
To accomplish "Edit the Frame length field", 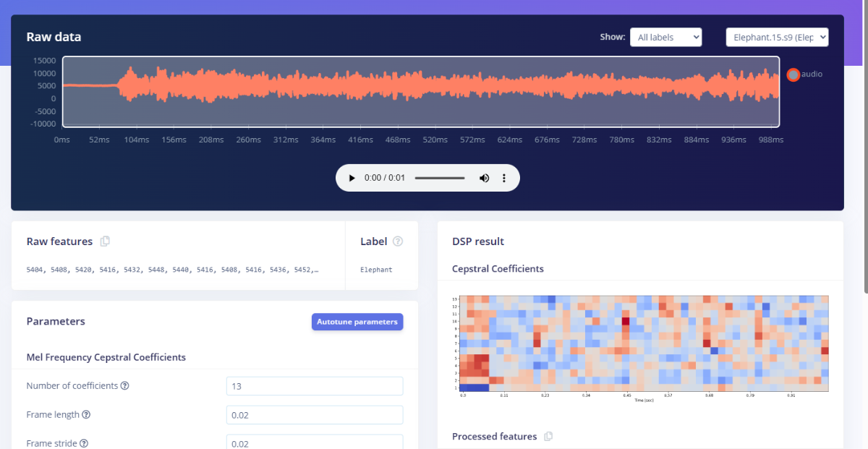I will pos(315,415).
